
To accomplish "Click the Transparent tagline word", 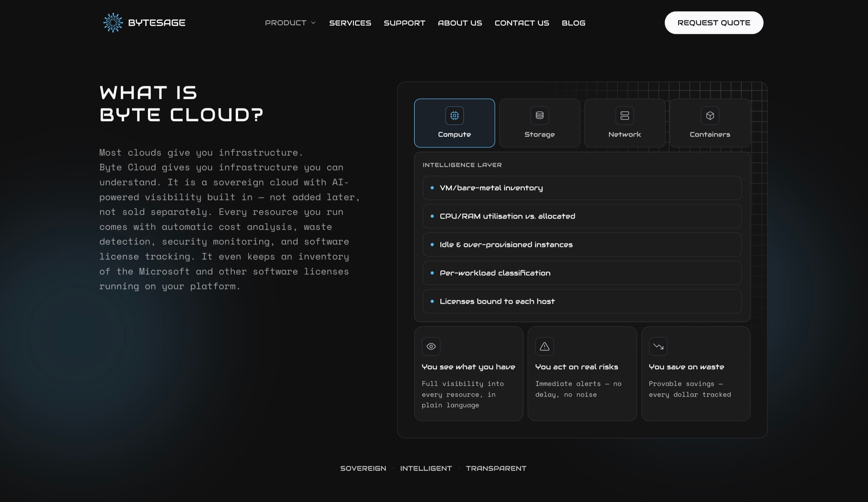I will (x=496, y=468).
